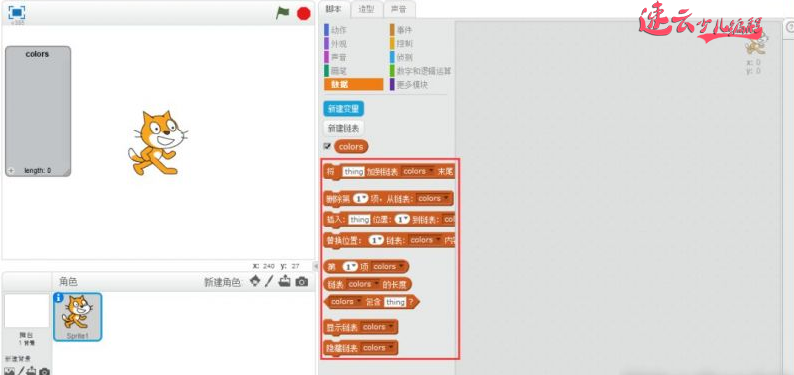Paint a new sprite with brush icon
The width and height of the screenshot is (794, 375).
point(269,281)
